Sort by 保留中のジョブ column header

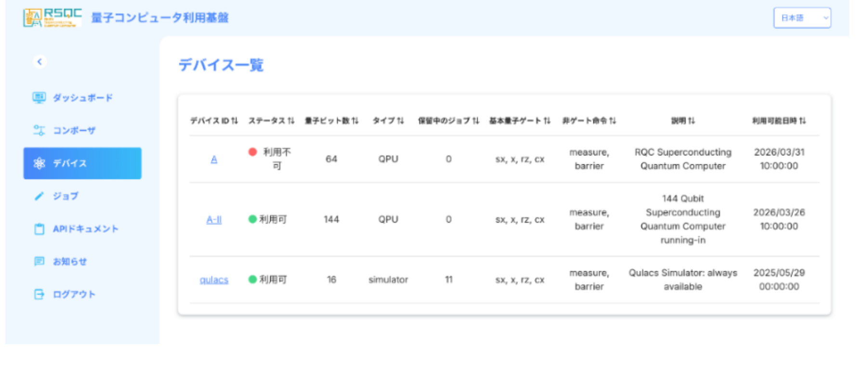pyautogui.click(x=448, y=120)
